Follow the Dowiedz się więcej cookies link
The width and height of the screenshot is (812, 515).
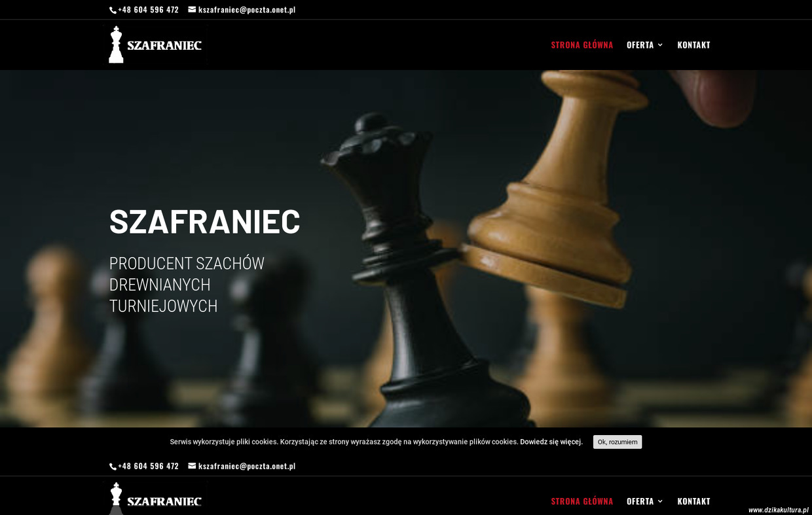pyautogui.click(x=551, y=442)
